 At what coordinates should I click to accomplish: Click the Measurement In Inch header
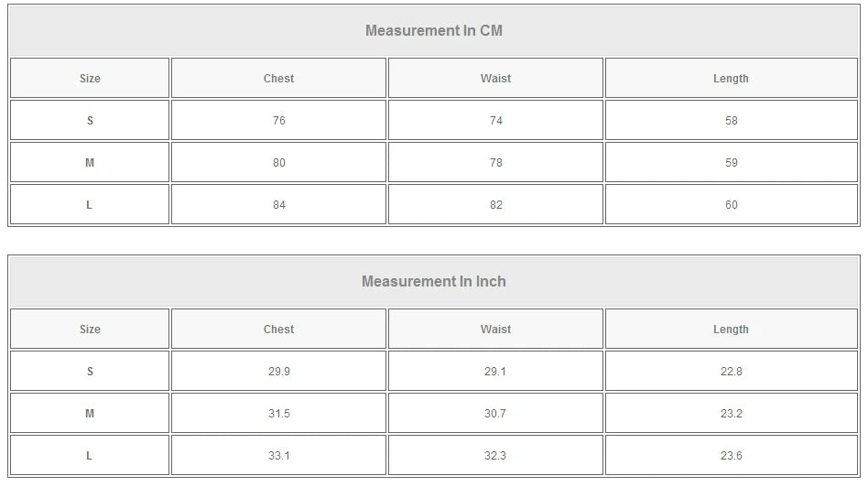pyautogui.click(x=433, y=281)
